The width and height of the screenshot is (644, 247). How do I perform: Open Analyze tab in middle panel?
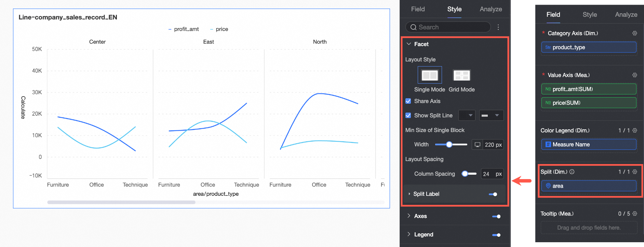(x=491, y=9)
